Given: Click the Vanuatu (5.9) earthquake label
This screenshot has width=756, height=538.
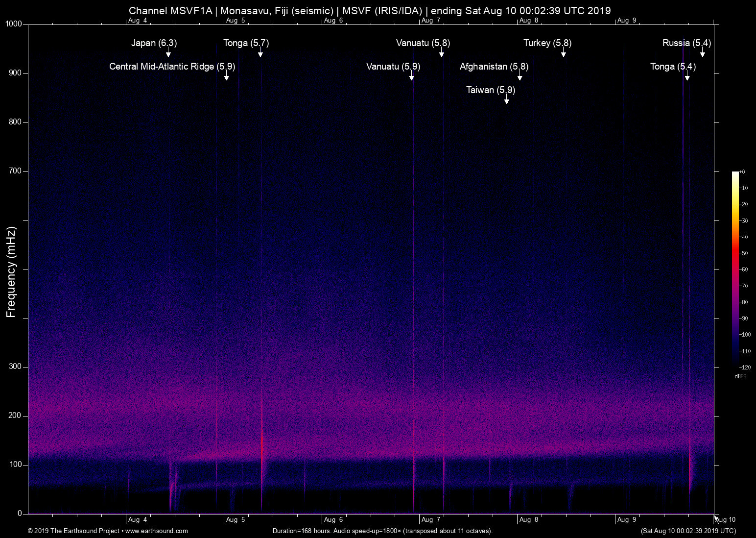Looking at the screenshot, I should [x=393, y=67].
